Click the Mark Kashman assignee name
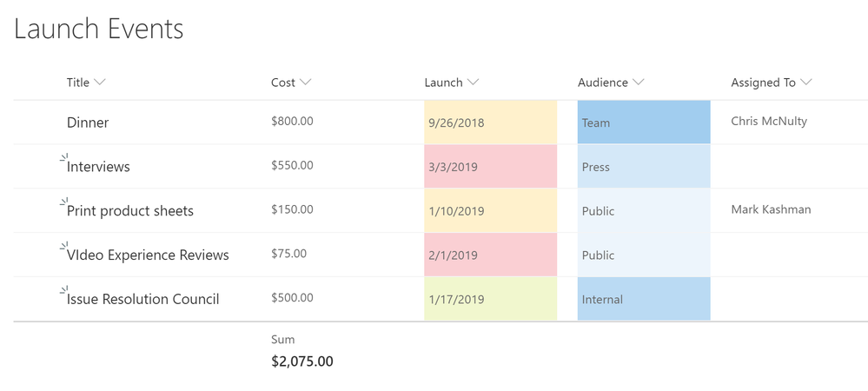The width and height of the screenshot is (868, 391). [x=772, y=209]
